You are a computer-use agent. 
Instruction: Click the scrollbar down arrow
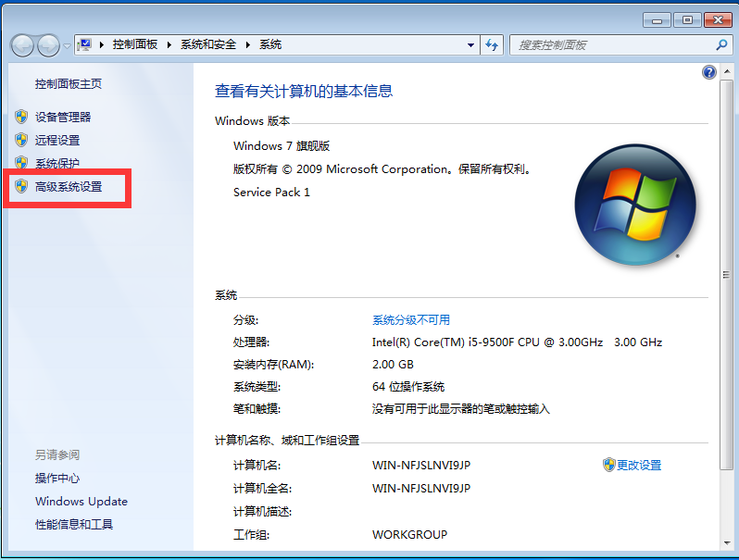(727, 542)
